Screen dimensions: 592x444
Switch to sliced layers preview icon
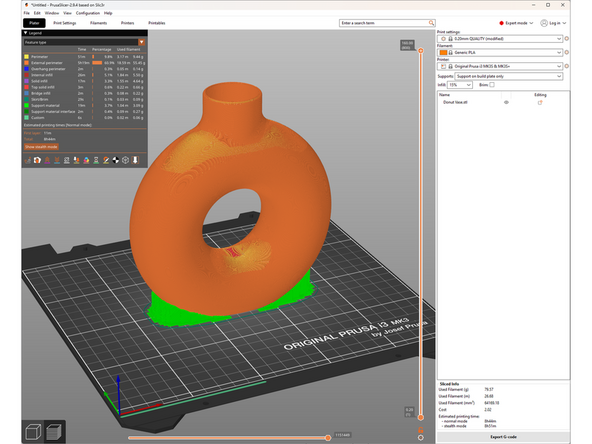pos(54,432)
